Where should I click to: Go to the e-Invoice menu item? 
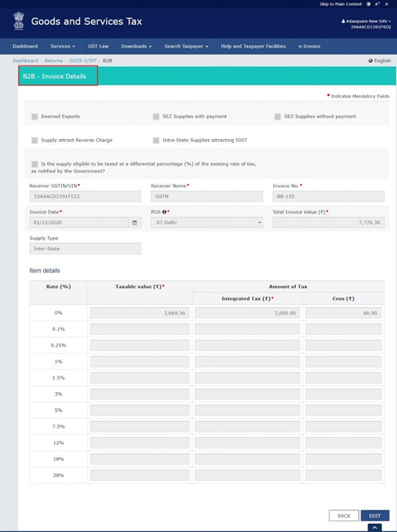pyautogui.click(x=309, y=46)
